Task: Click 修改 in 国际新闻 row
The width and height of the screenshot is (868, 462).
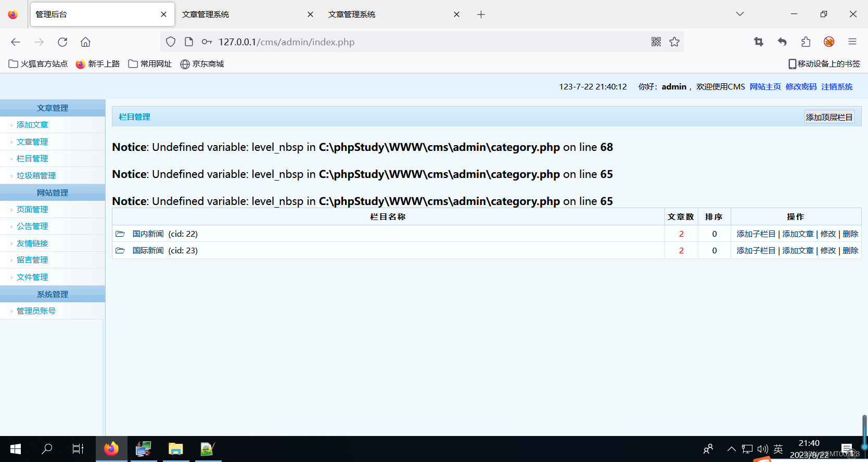Action: tap(828, 251)
